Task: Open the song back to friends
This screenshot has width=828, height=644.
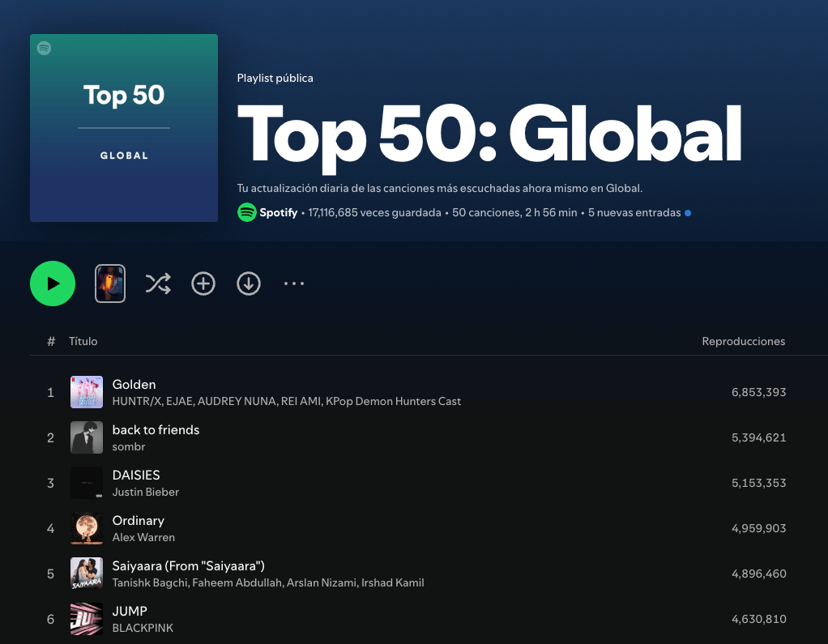Action: click(x=156, y=429)
